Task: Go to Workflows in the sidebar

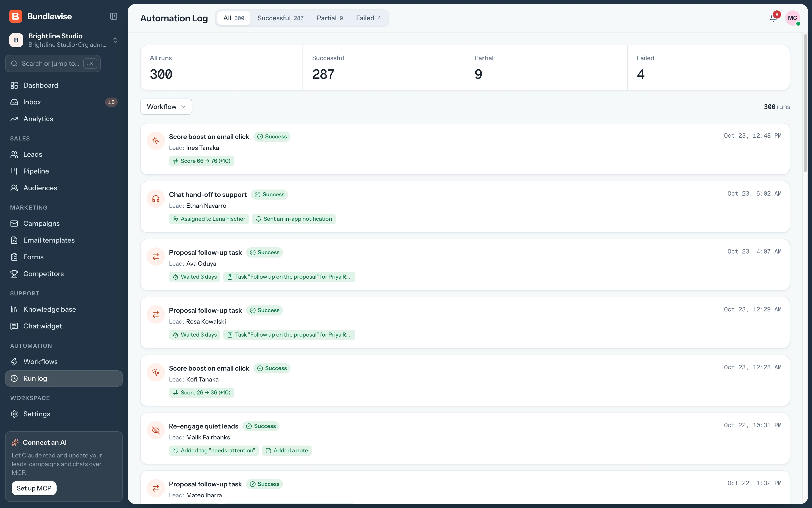Action: coord(64,361)
